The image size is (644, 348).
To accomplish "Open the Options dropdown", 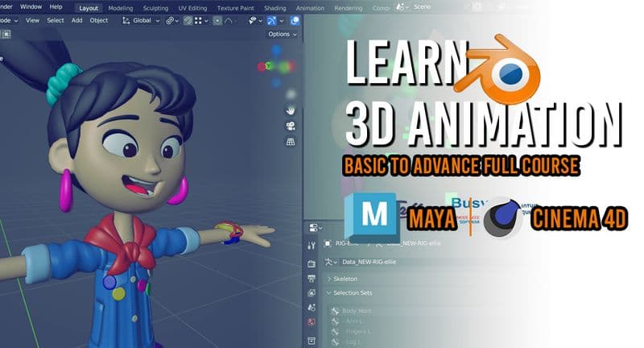I will coord(283,34).
